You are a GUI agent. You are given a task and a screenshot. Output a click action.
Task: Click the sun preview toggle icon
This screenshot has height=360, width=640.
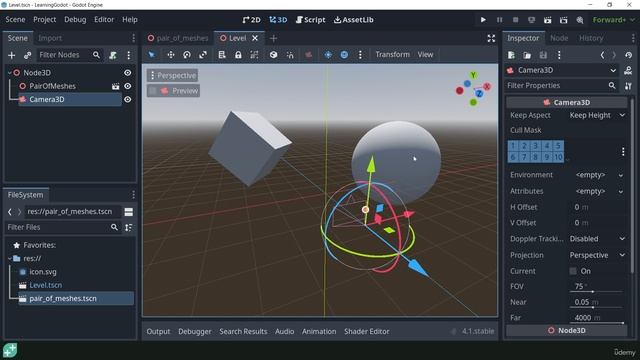point(328,55)
